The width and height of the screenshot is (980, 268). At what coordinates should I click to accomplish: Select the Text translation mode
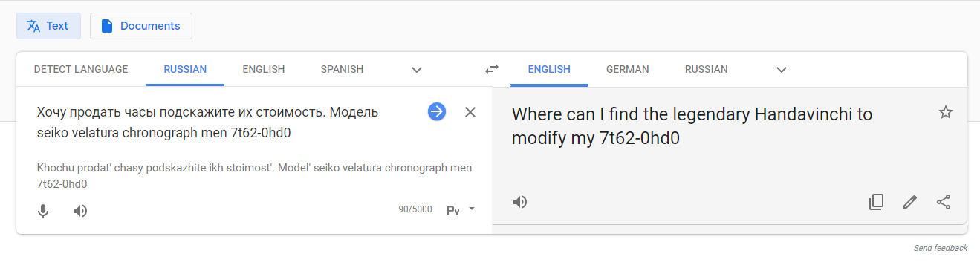click(48, 26)
